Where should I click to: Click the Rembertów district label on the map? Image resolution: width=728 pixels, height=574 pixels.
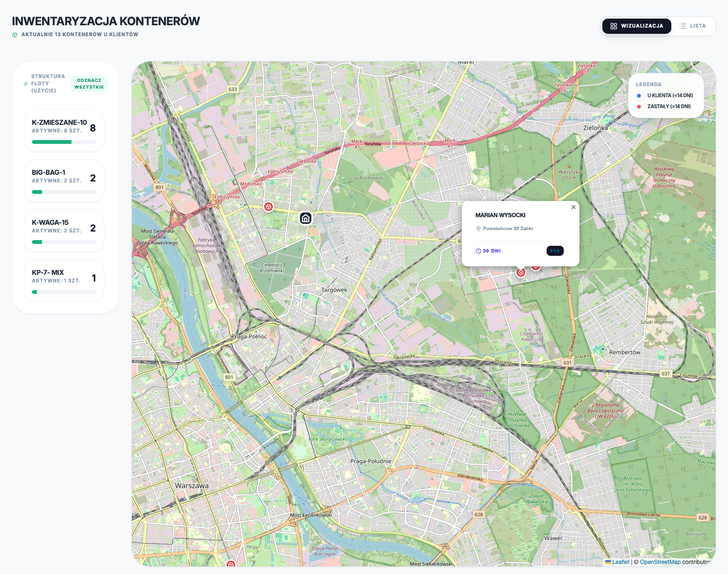(625, 352)
